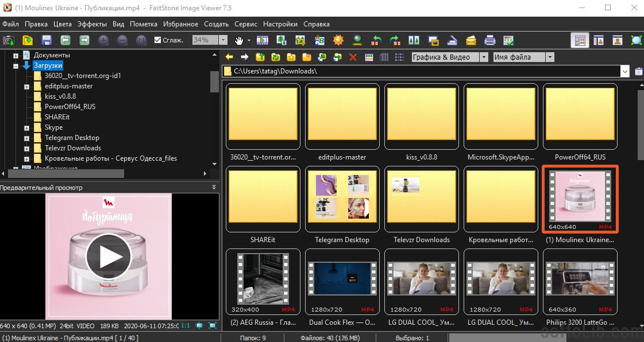Click the sun Adjust Lighting icon
This screenshot has height=342, width=644.
click(338, 40)
